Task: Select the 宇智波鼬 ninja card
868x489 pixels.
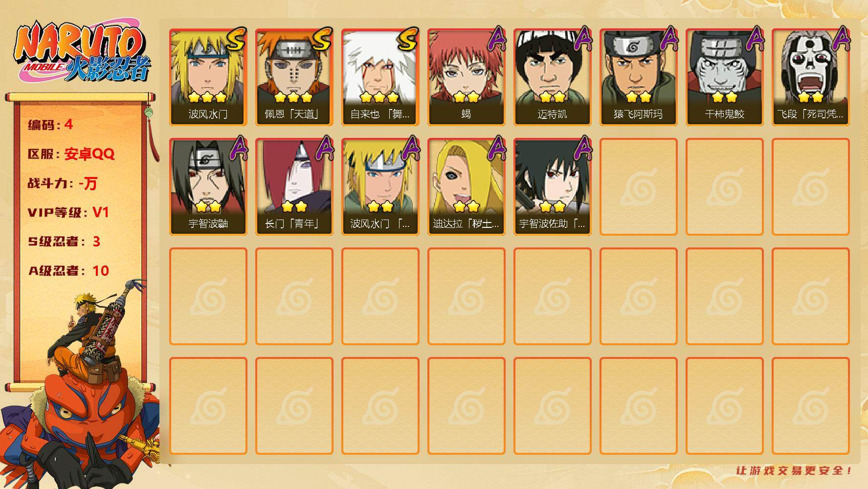Action: (208, 187)
